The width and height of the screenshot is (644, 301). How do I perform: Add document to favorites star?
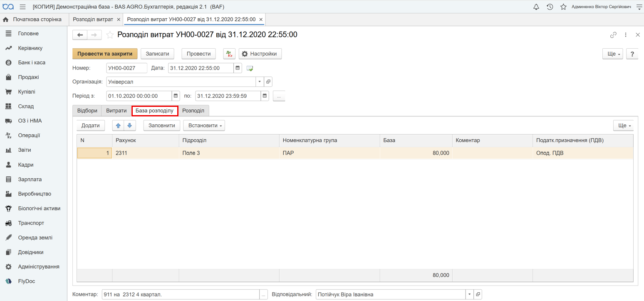[110, 35]
